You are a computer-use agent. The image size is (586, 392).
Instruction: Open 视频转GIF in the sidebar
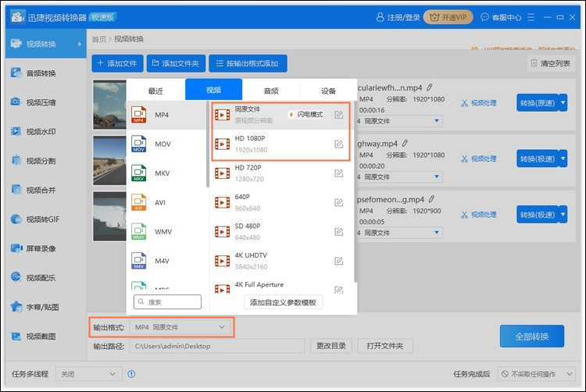(x=45, y=219)
